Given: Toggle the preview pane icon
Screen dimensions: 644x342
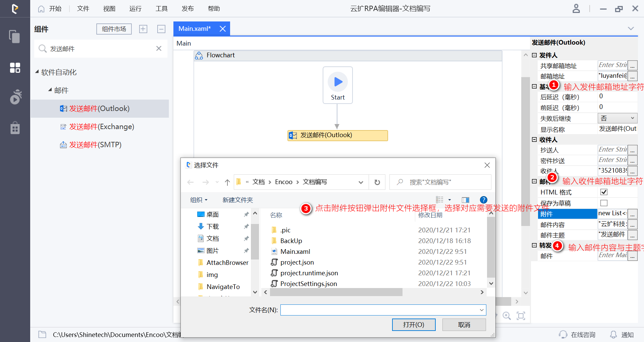Looking at the screenshot, I should pos(465,200).
